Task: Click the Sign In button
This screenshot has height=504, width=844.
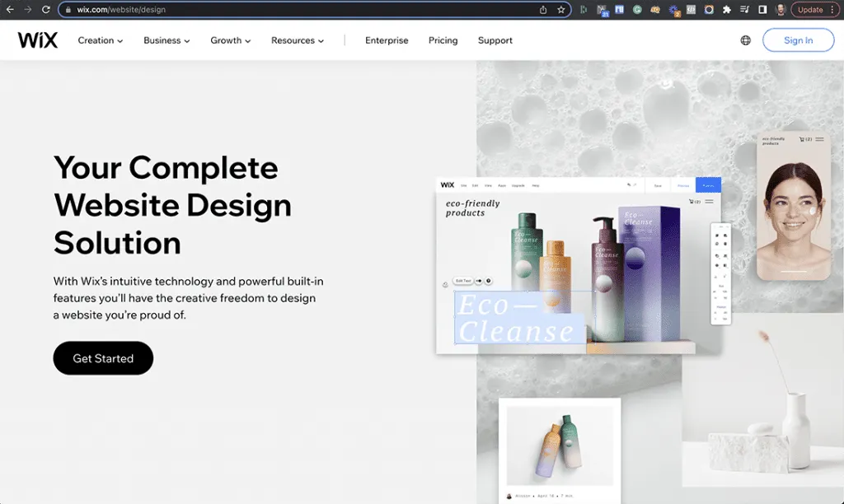Action: 798,40
